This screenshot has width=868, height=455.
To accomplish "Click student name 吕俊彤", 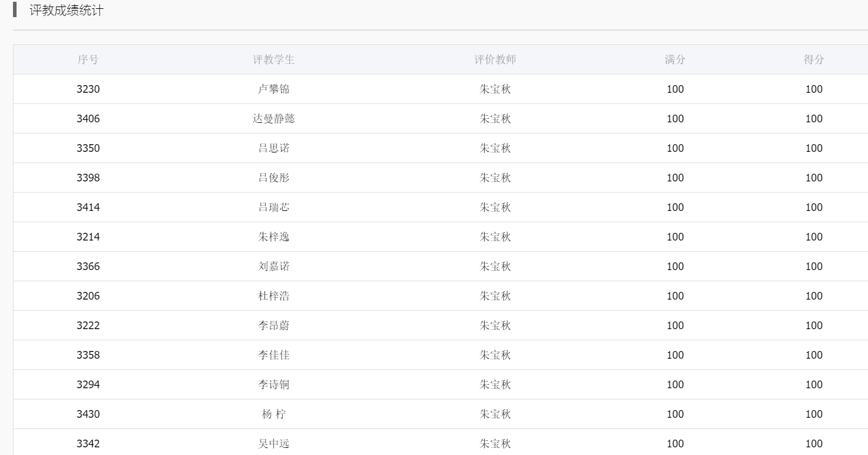I will pos(273,178).
